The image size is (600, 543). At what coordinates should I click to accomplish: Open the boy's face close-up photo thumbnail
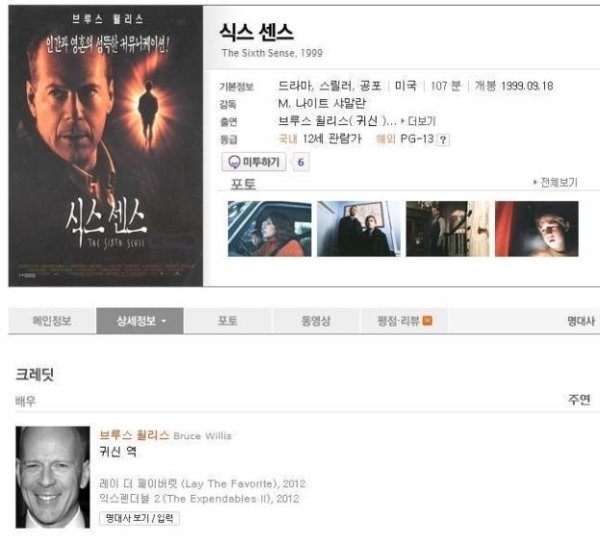click(536, 228)
